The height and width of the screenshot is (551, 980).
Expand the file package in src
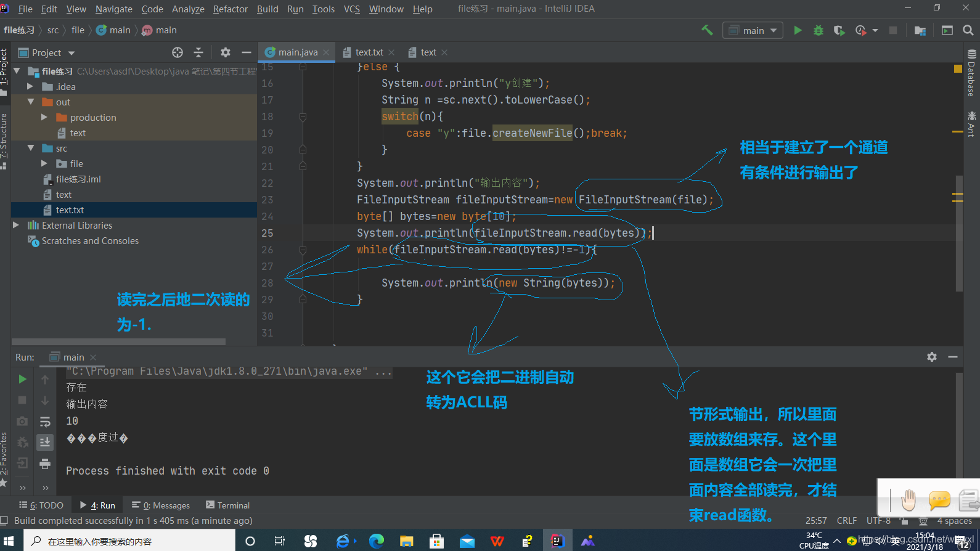tap(44, 163)
